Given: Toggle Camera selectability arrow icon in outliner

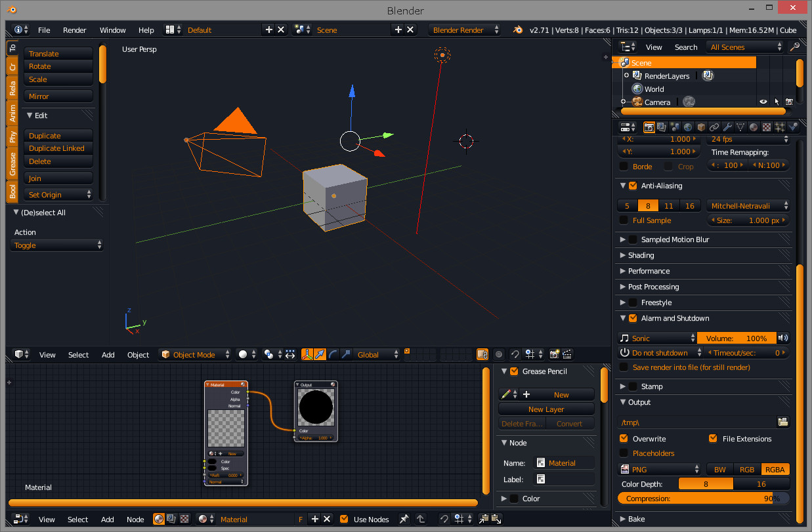Looking at the screenshot, I should click(776, 102).
